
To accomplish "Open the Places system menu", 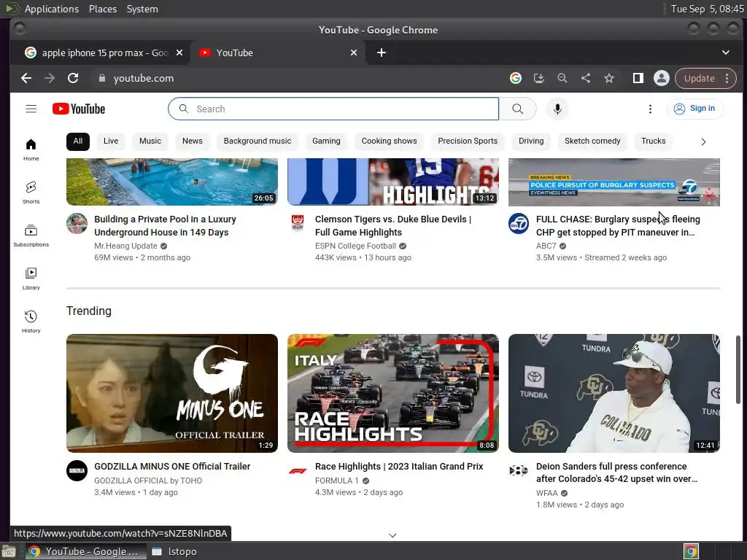I will click(x=103, y=9).
